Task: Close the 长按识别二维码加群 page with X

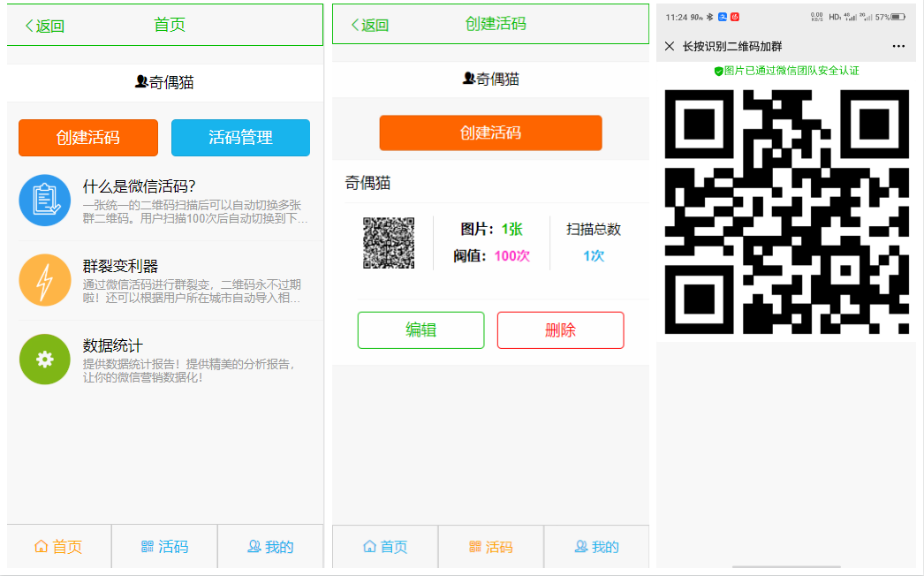Action: pyautogui.click(x=670, y=46)
